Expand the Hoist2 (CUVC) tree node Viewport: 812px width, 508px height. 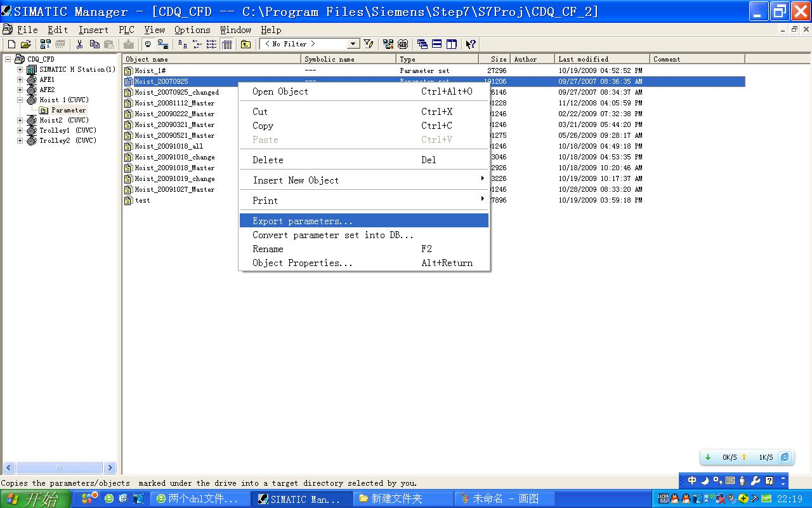[x=20, y=120]
